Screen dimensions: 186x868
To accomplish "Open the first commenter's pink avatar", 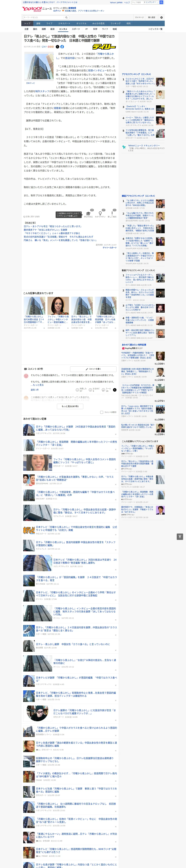I will pyautogui.click(x=26, y=376).
